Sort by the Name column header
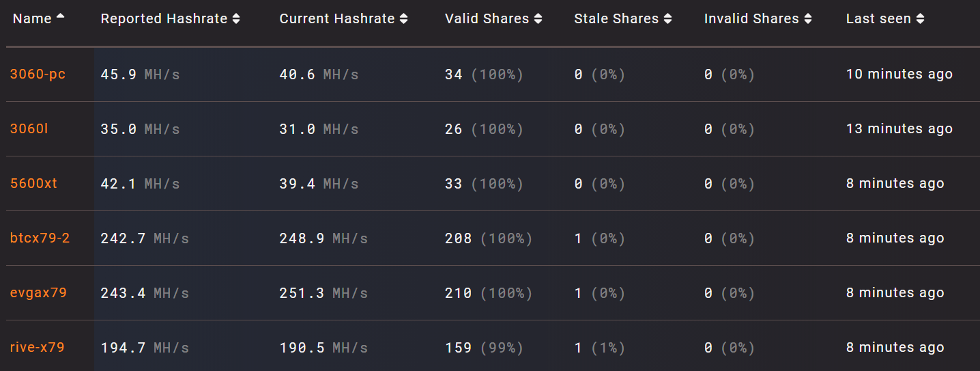 (32, 19)
